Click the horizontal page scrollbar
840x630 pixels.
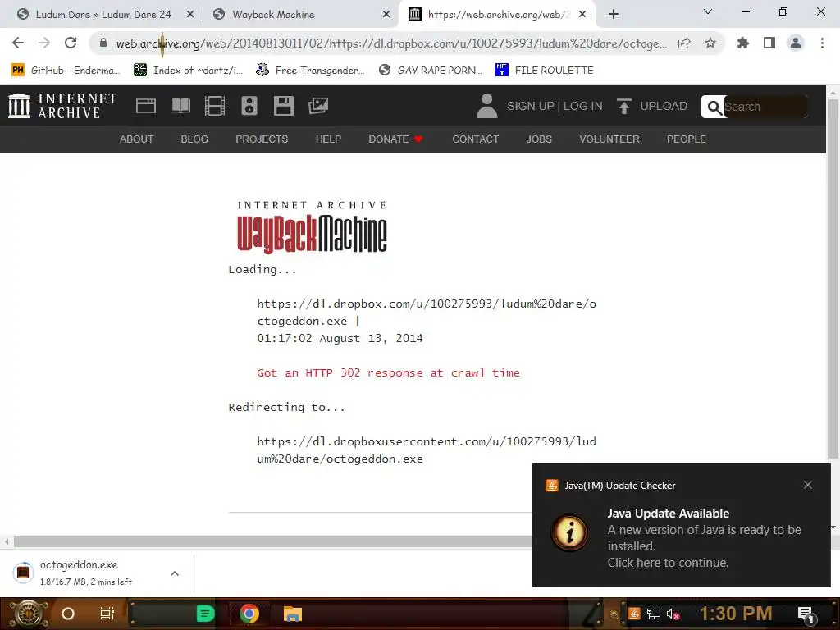pyautogui.click(x=273, y=541)
